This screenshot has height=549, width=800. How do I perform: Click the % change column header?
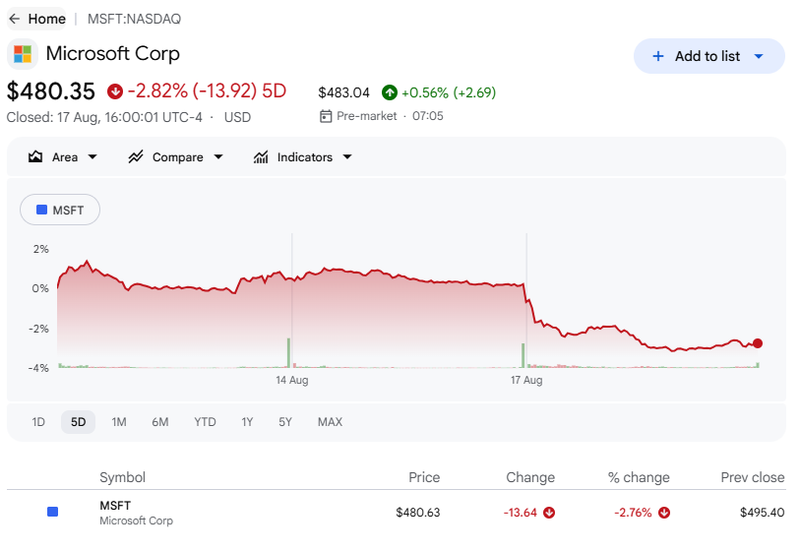(x=639, y=477)
